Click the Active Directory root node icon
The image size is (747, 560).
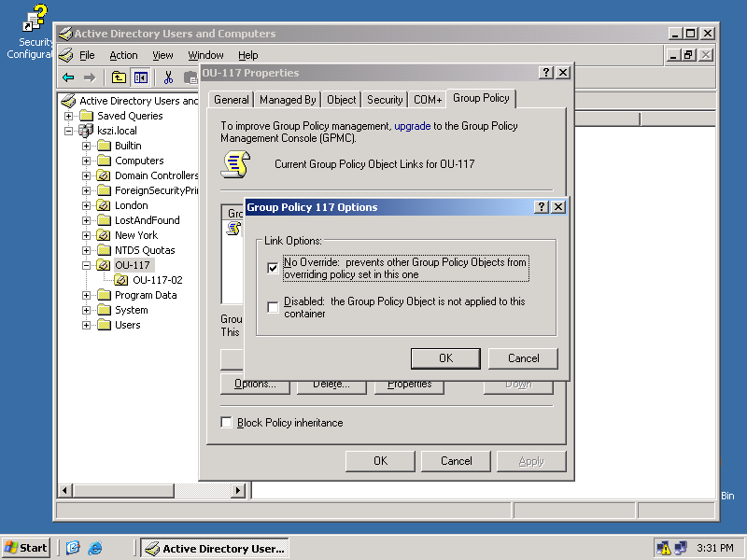(x=68, y=101)
